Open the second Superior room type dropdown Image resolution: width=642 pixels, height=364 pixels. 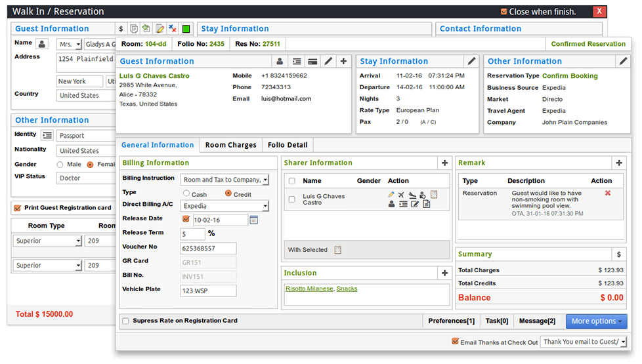tap(47, 266)
